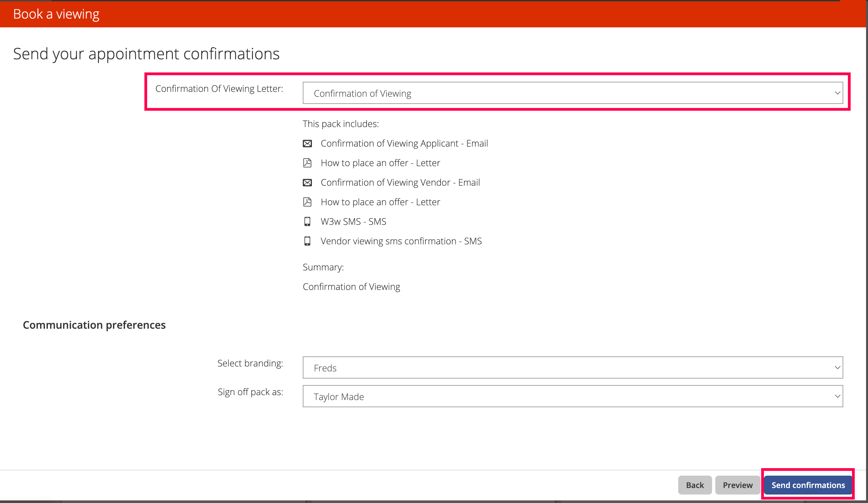This screenshot has height=503, width=868.
Task: Select the Confirmation of Viewing Applicant - Email text
Action: click(404, 143)
